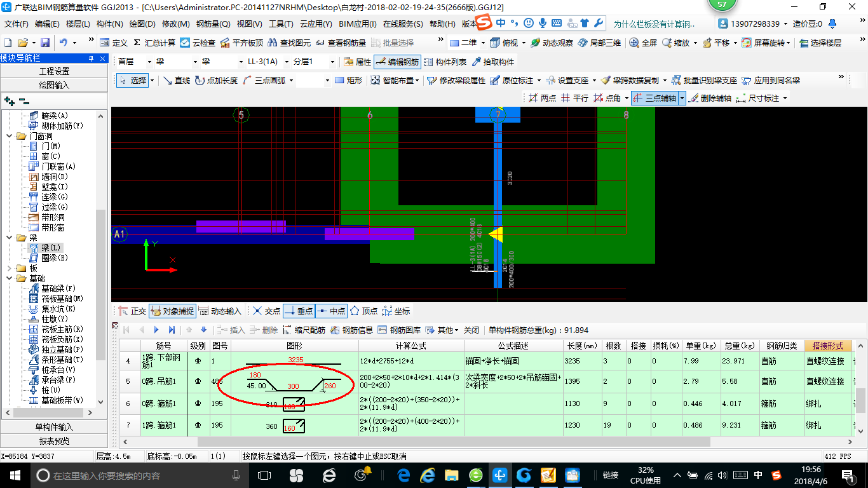Viewport: 868px width, 488px height.
Task: Open the 智能布置 smart layout dropdown
Action: pos(416,81)
